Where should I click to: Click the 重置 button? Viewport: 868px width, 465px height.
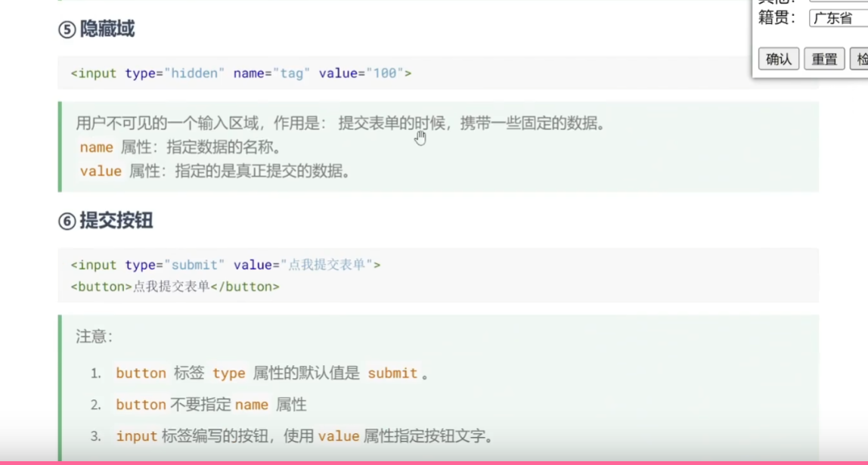click(824, 59)
